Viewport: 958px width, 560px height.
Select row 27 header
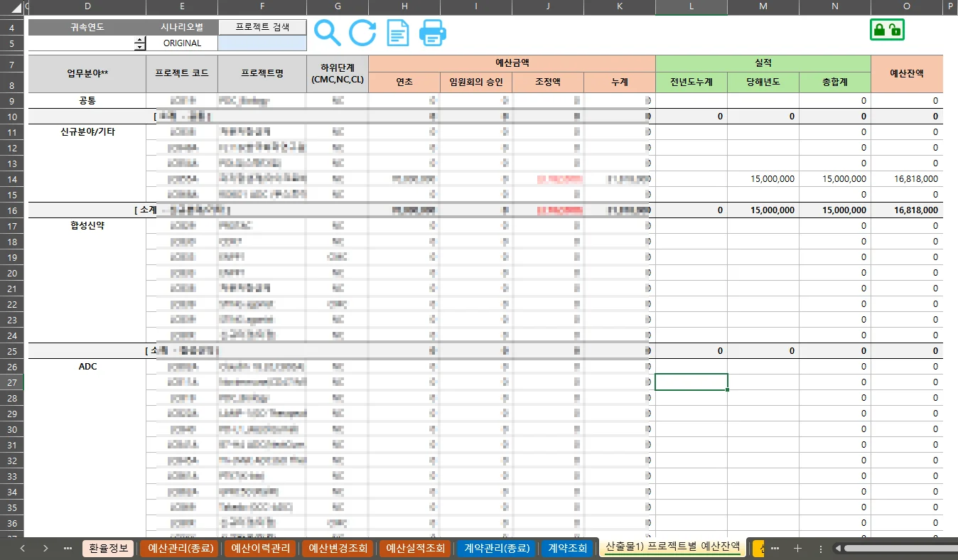tap(12, 382)
